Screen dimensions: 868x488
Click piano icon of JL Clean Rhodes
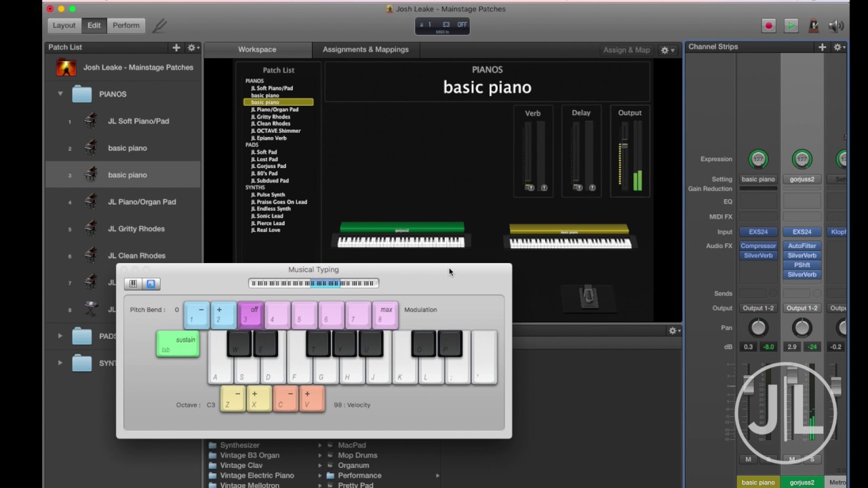coord(90,256)
